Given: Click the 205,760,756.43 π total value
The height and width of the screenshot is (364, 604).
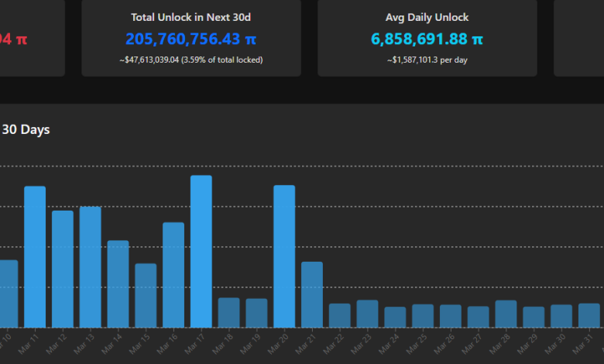Looking at the screenshot, I should click(x=190, y=38).
